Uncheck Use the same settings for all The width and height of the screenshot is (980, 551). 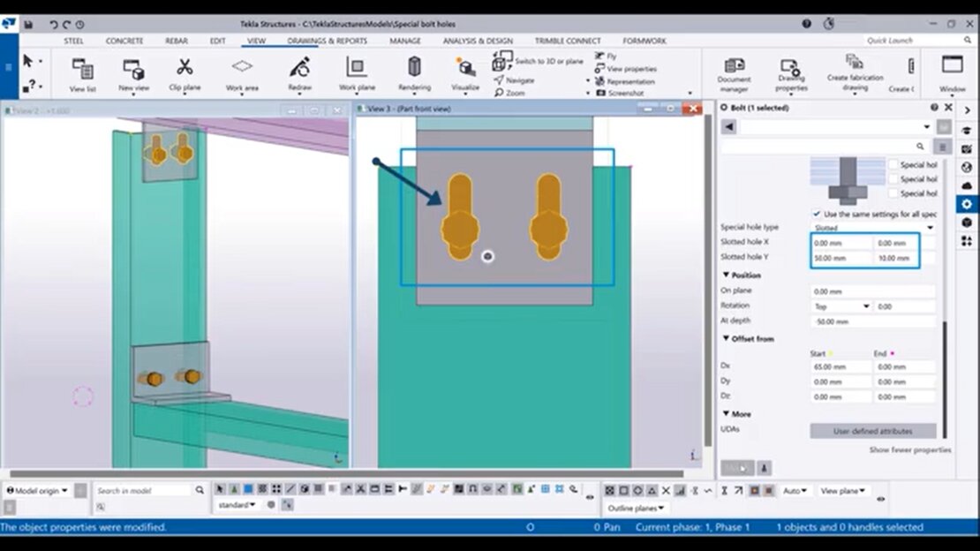tap(817, 214)
